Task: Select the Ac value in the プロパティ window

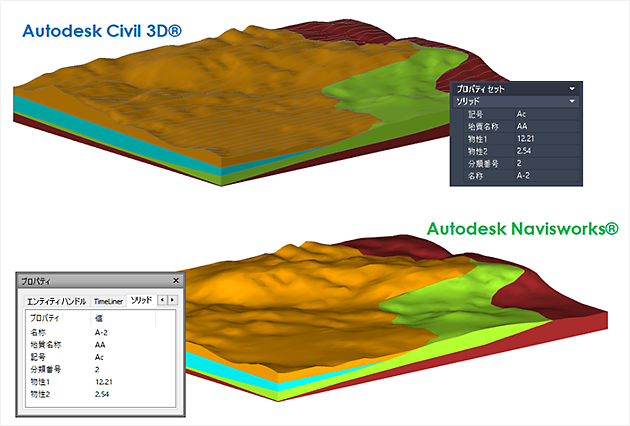Action: (x=99, y=357)
